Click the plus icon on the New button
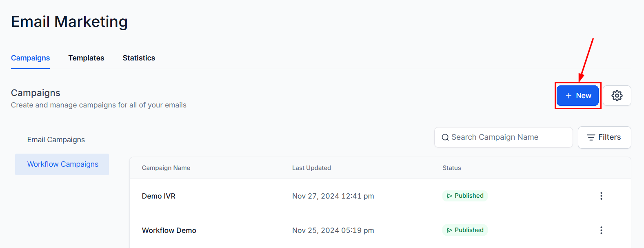 [568, 96]
